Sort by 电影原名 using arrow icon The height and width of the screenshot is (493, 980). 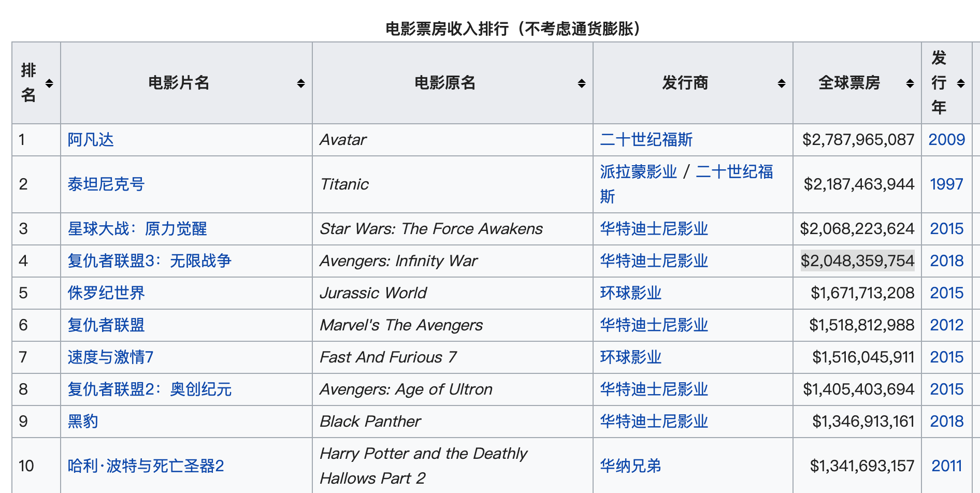581,83
